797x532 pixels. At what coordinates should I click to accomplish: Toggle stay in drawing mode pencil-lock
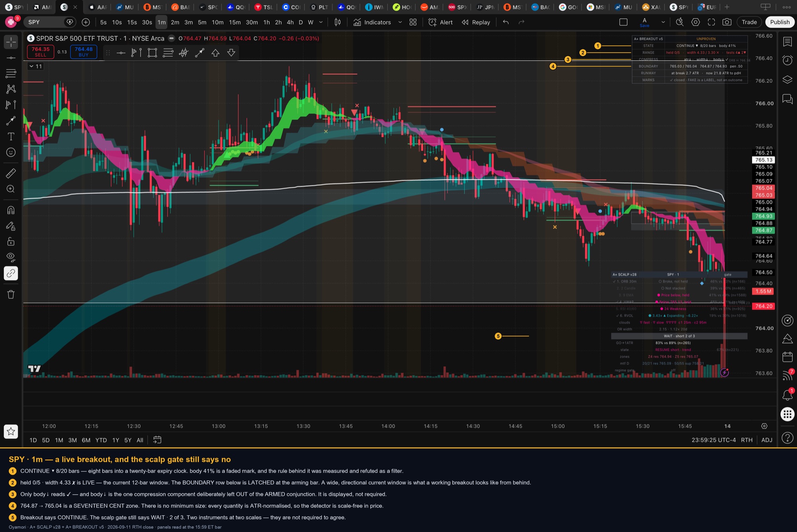(x=11, y=226)
